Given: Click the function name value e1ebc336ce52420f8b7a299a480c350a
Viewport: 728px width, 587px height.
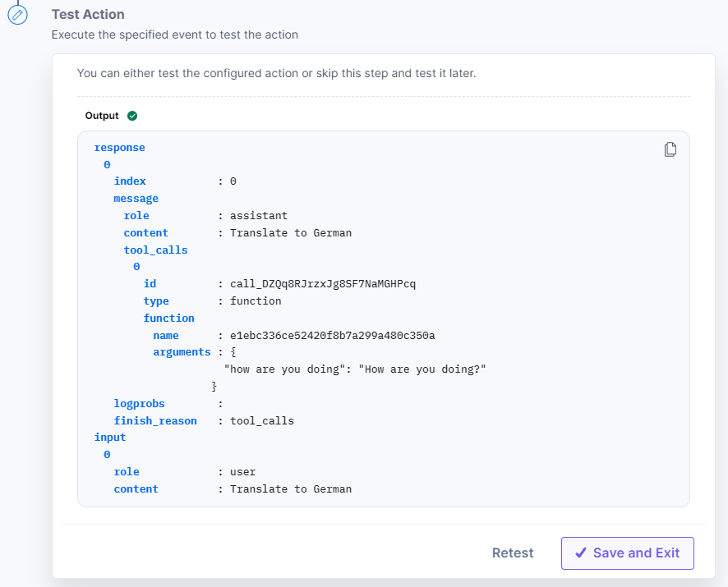Looking at the screenshot, I should coord(333,335).
